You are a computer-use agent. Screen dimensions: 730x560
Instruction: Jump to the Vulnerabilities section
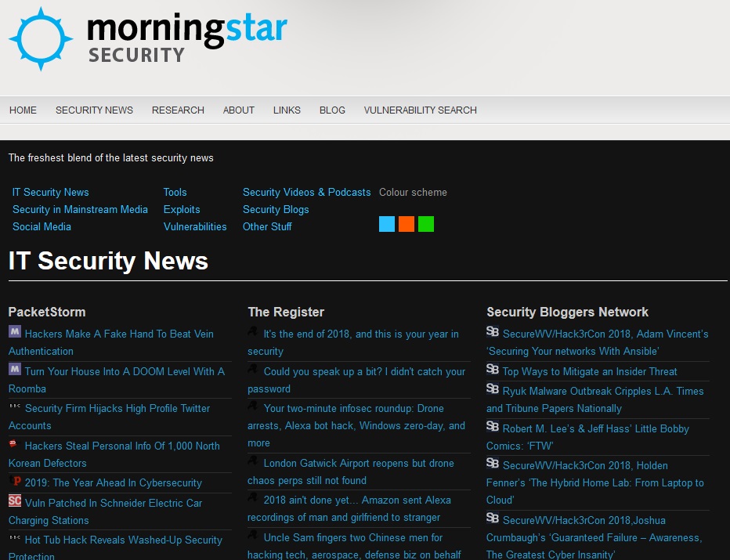coord(194,226)
